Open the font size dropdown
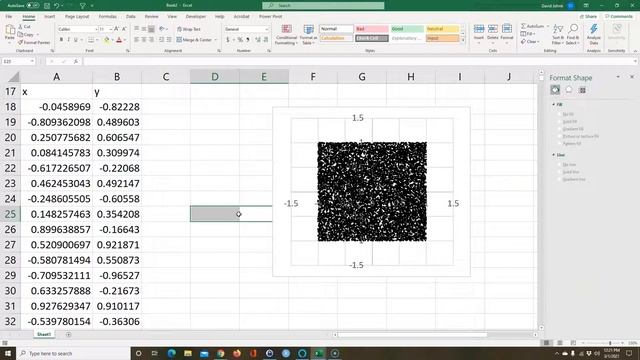Viewport: 640px width, 360px height. (111, 29)
